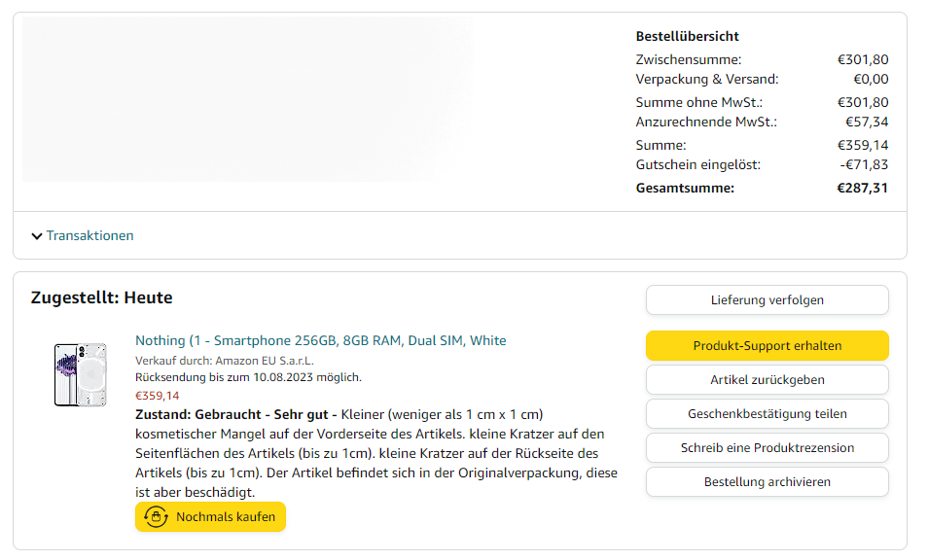
Task: Archive order via Bestellung archivieren
Action: coord(767,481)
